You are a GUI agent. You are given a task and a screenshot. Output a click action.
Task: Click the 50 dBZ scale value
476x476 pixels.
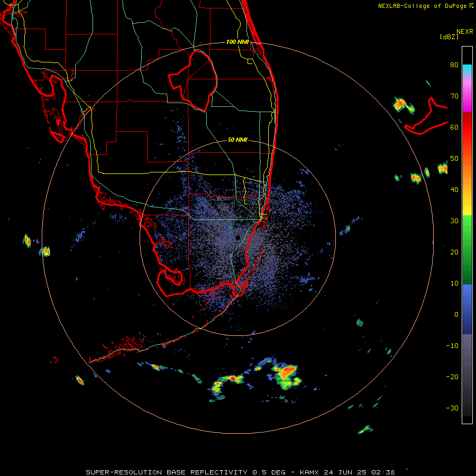click(x=454, y=159)
